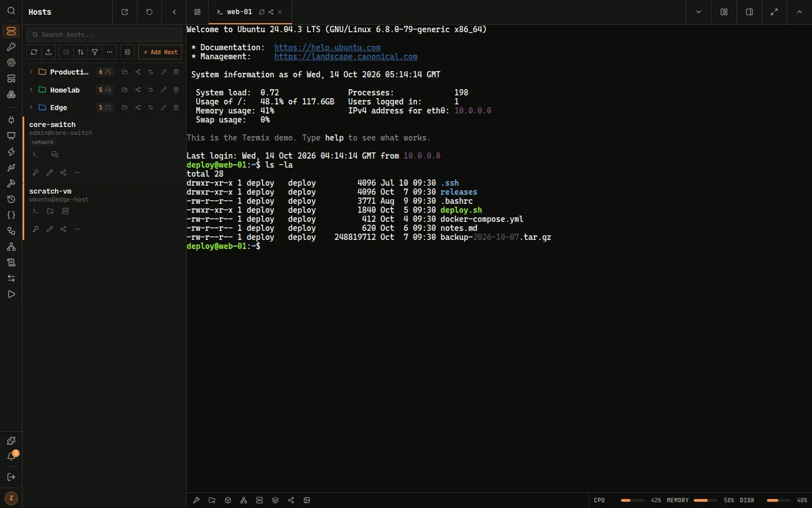Share the Production folder with share icon

[x=138, y=72]
